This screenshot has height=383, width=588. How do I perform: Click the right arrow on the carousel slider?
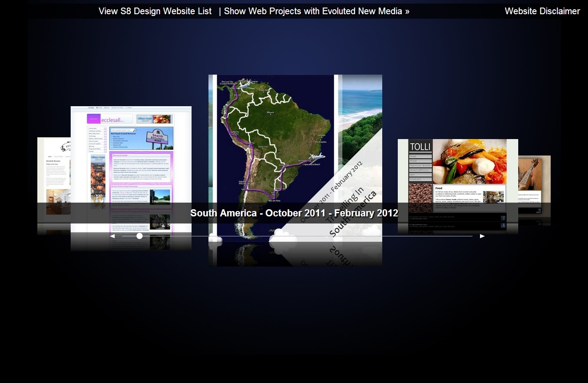(x=482, y=236)
